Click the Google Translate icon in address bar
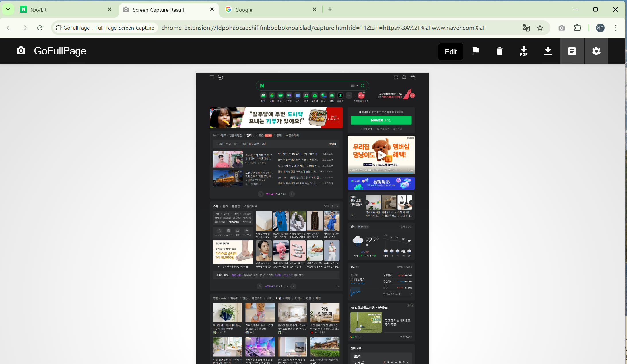The height and width of the screenshot is (364, 627). pos(526,28)
